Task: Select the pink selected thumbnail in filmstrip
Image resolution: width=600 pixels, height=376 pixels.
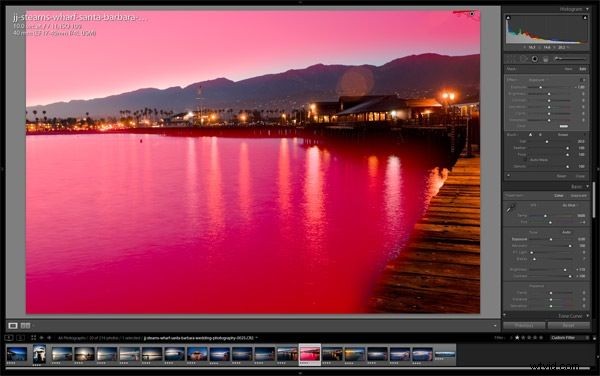Action: coord(310,355)
